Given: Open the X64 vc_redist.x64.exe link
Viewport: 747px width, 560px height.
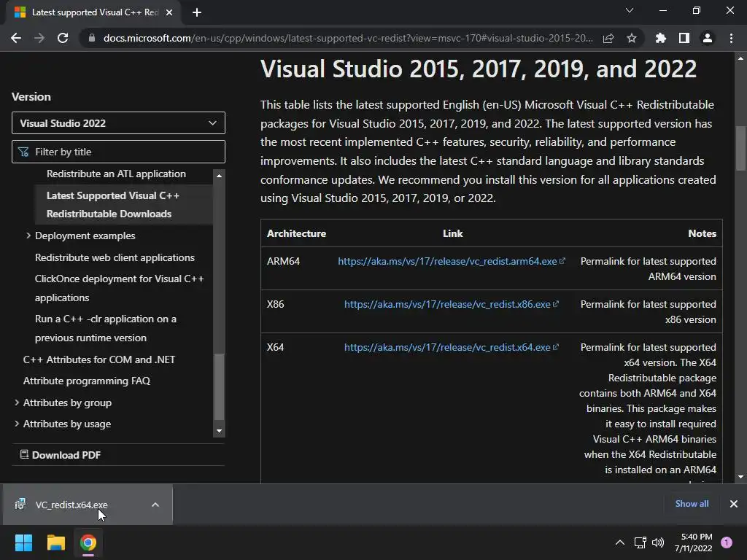Looking at the screenshot, I should [x=451, y=348].
